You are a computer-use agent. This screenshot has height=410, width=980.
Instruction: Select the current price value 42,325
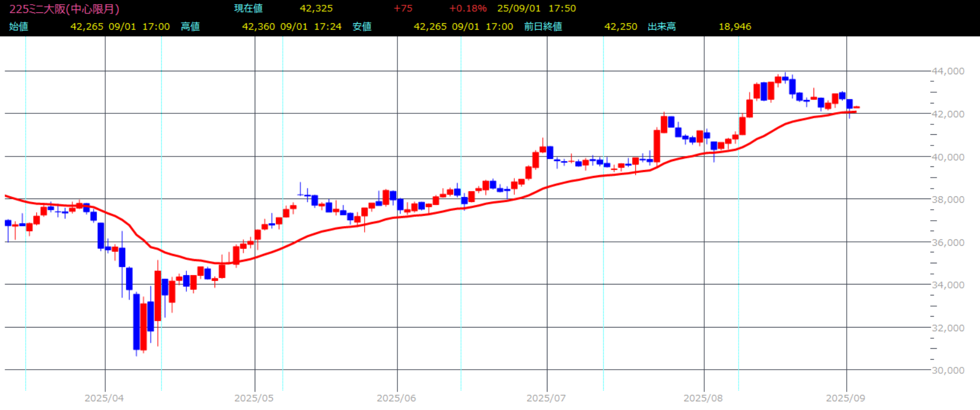(x=316, y=9)
